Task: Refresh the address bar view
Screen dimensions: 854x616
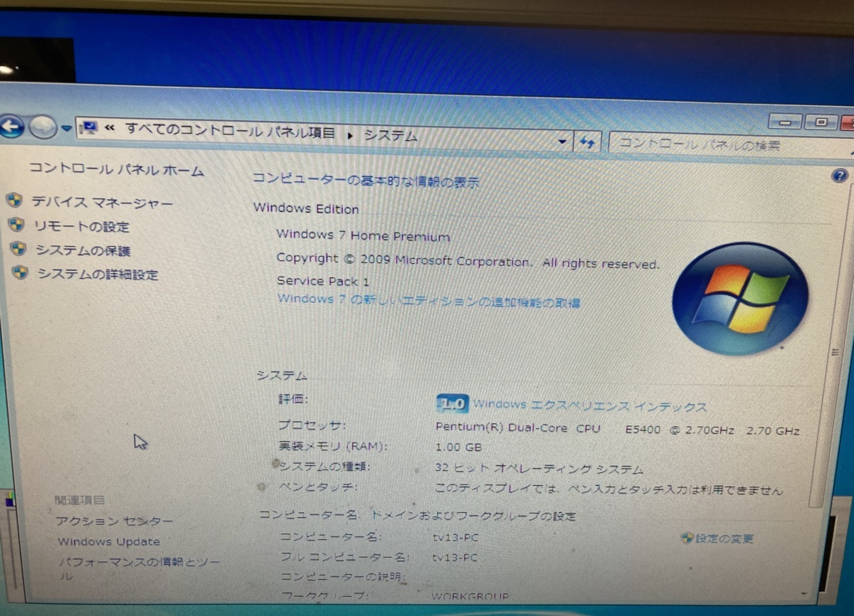Action: (x=587, y=142)
